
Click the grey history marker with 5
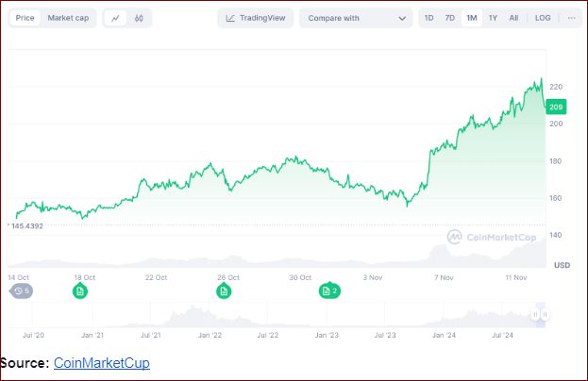[x=20, y=291]
